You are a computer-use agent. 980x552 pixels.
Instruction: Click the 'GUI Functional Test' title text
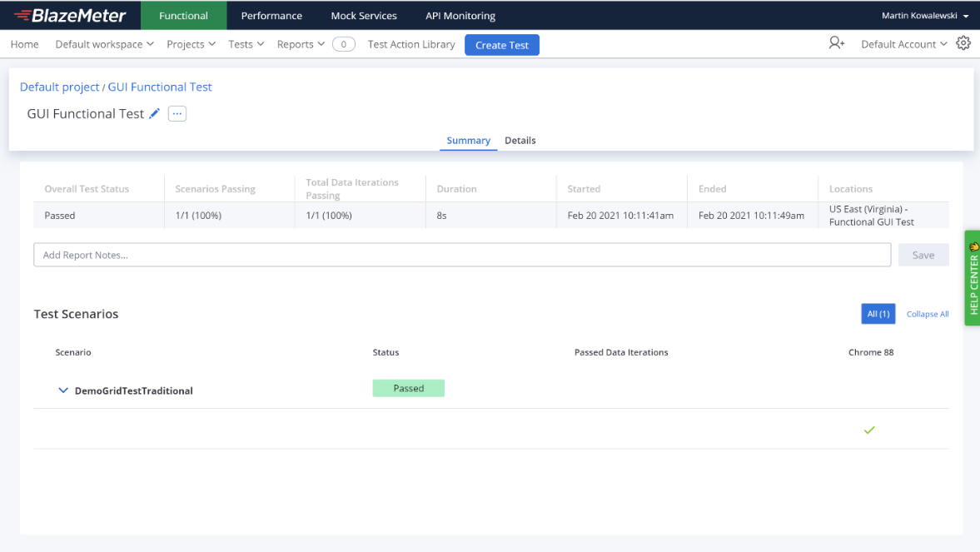(x=86, y=114)
